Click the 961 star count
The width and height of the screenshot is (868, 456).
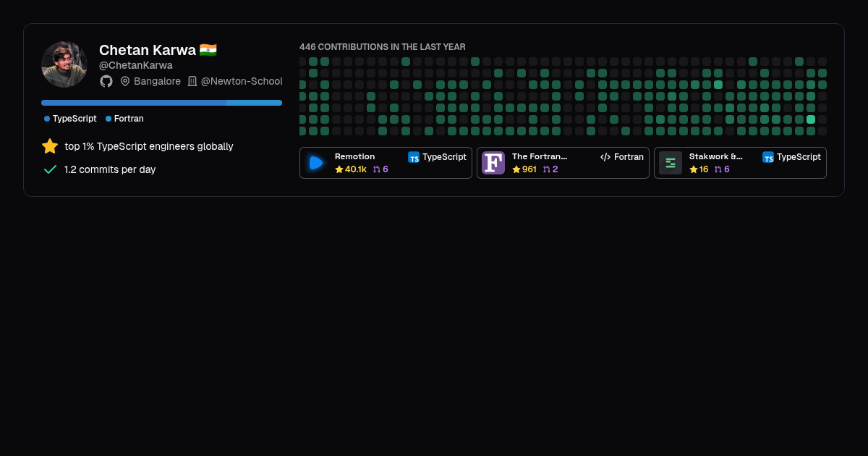tap(529, 169)
